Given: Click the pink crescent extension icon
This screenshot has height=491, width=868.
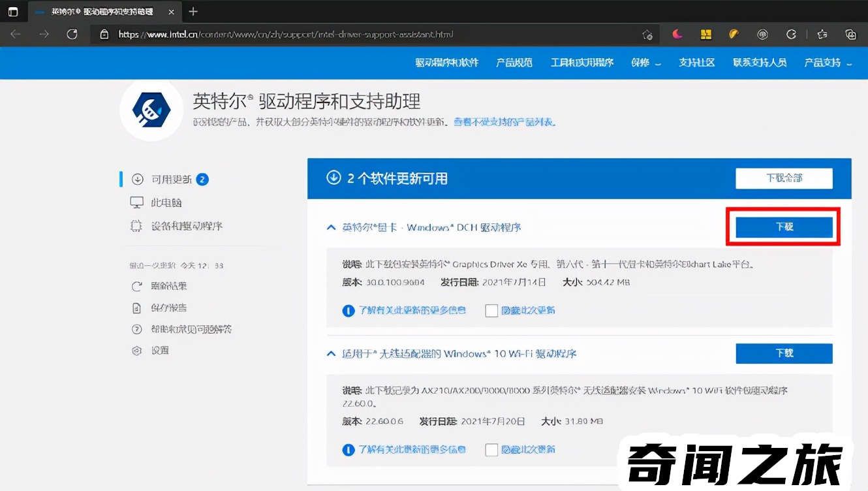Looking at the screenshot, I should coord(677,35).
